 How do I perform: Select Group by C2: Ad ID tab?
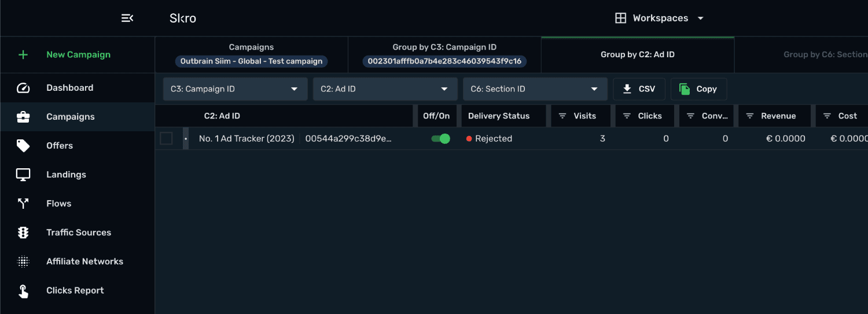(638, 54)
